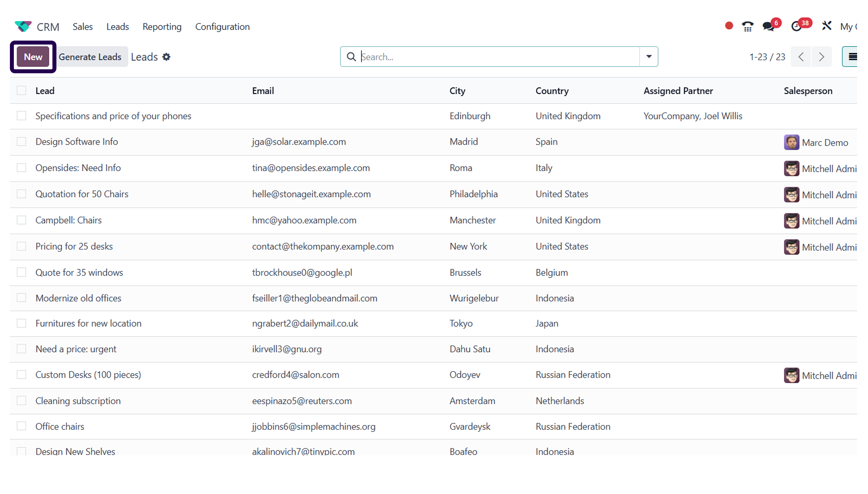Click the 1-23 / 23 pager counter
The height and width of the screenshot is (494, 868).
[x=767, y=57]
